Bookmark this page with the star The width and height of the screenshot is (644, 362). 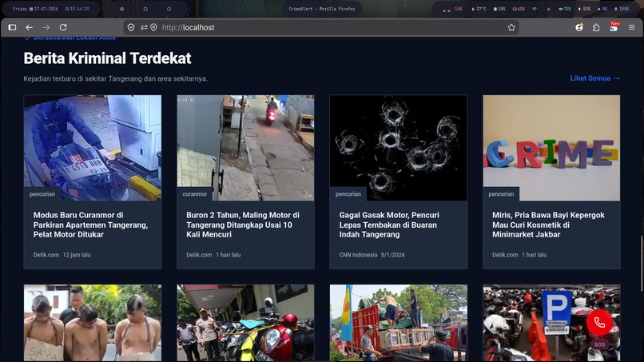(511, 27)
